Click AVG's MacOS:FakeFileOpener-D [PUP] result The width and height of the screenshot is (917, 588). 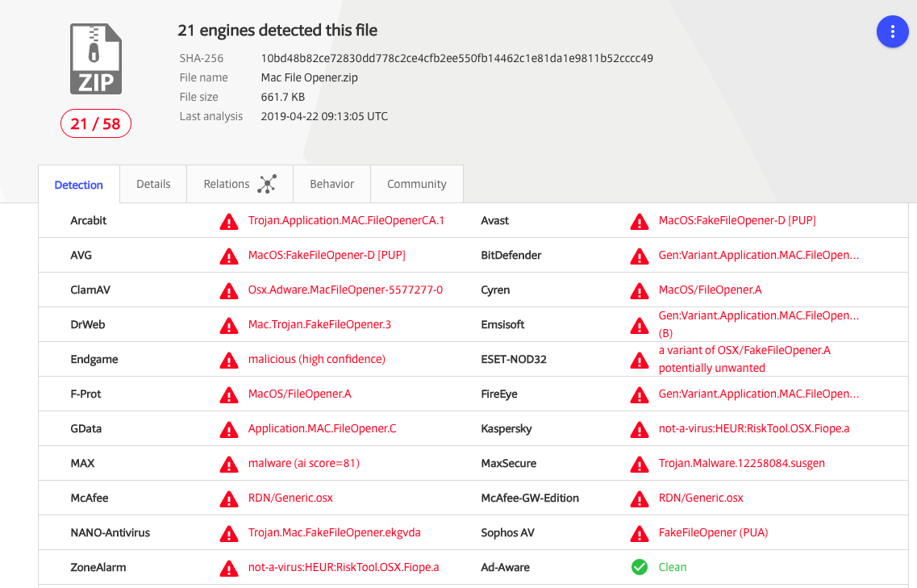327,255
